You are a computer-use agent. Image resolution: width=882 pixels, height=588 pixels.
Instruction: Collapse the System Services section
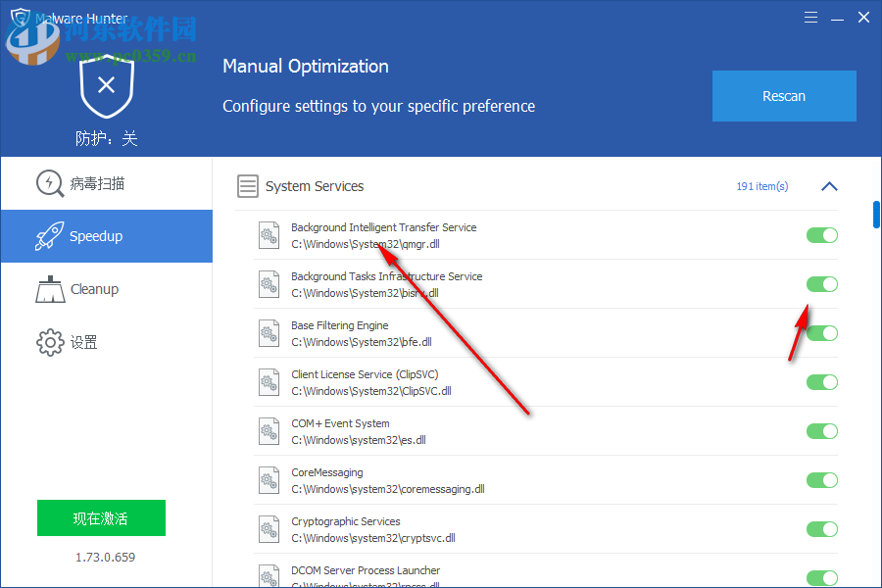tap(829, 185)
